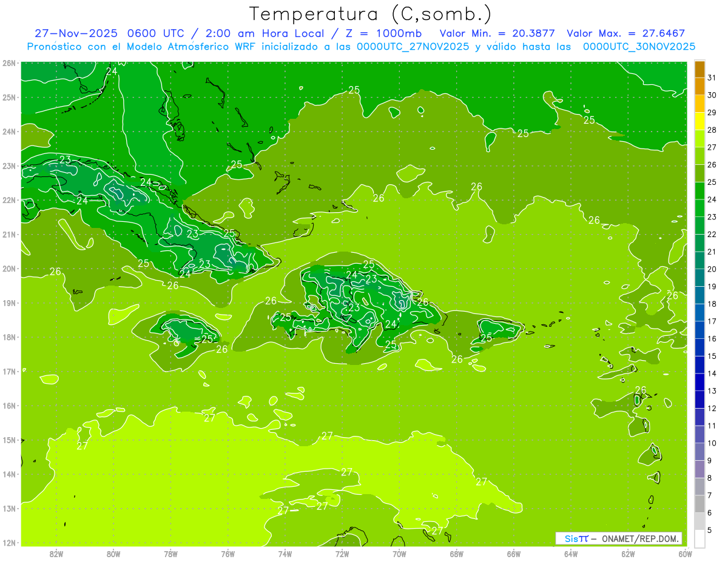Click the '80W' longitude axis label
Viewport: 728px width, 562px height.
[113, 553]
